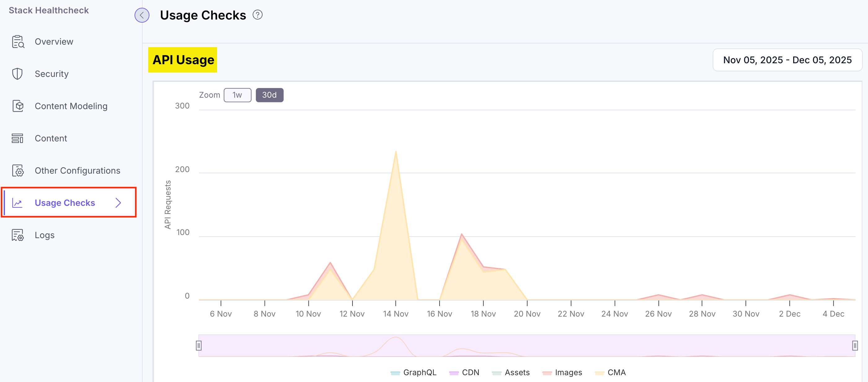The height and width of the screenshot is (382, 868).
Task: Select the Content list icon
Action: pyautogui.click(x=18, y=138)
